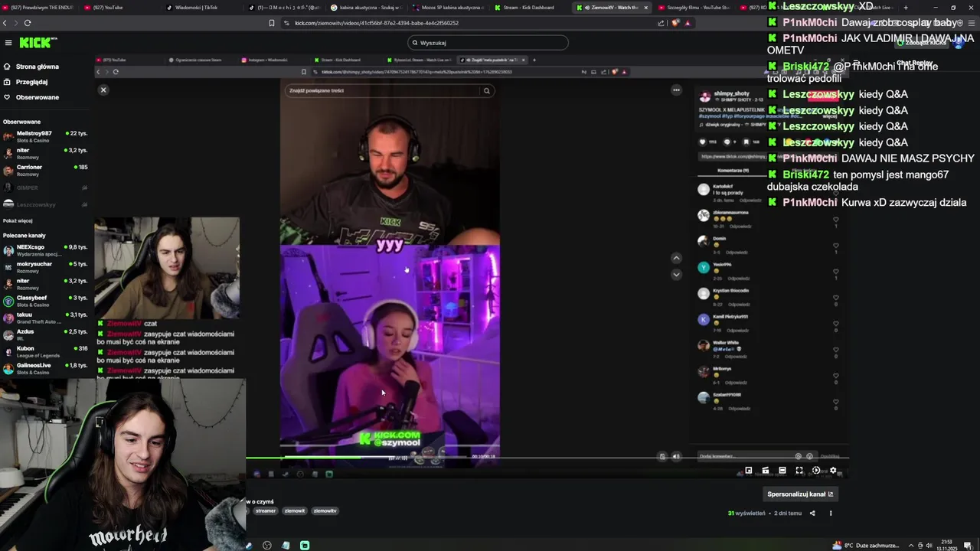Open recommended channel GalineosLive
This screenshot has width=980, height=551.
tap(44, 368)
